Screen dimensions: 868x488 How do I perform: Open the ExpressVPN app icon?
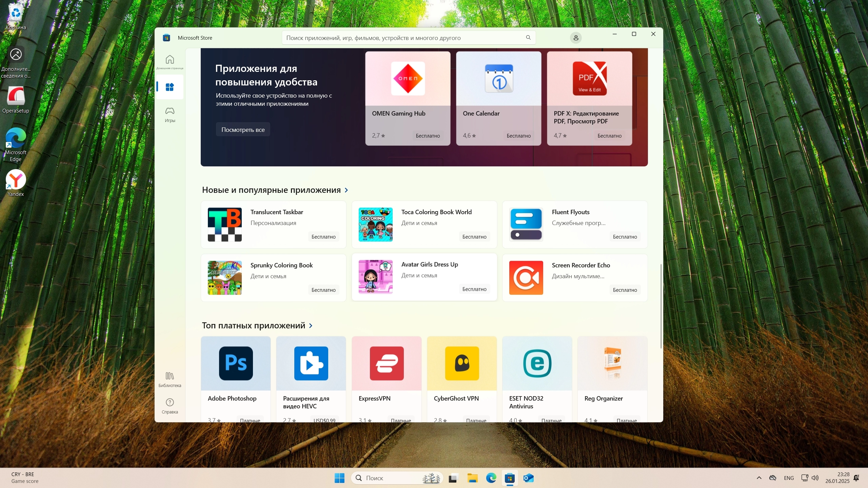click(x=387, y=363)
